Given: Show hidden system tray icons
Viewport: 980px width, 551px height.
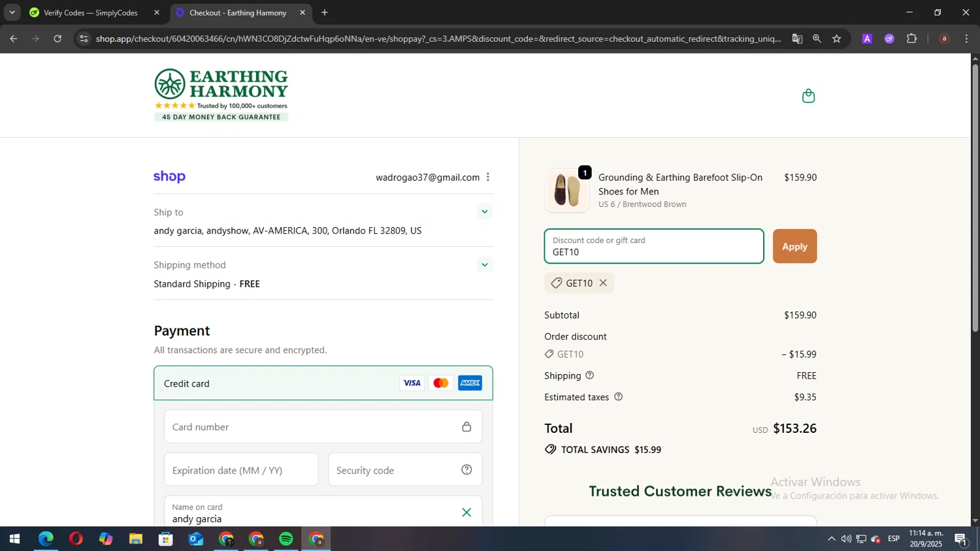Looking at the screenshot, I should pos(831,539).
